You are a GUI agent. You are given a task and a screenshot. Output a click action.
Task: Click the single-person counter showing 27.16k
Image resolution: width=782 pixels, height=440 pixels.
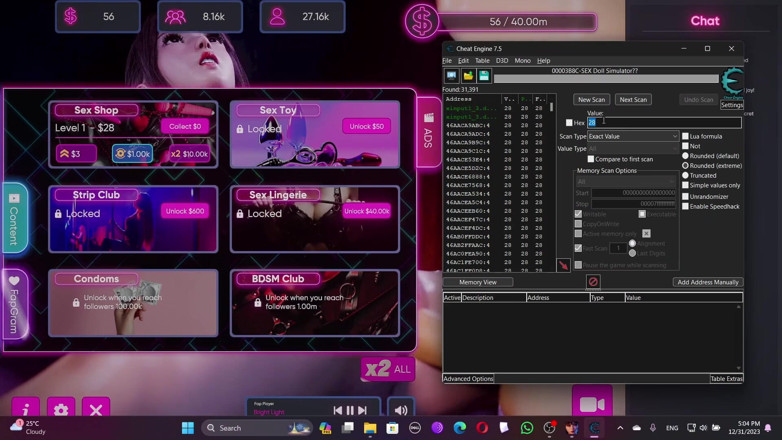pos(302,16)
